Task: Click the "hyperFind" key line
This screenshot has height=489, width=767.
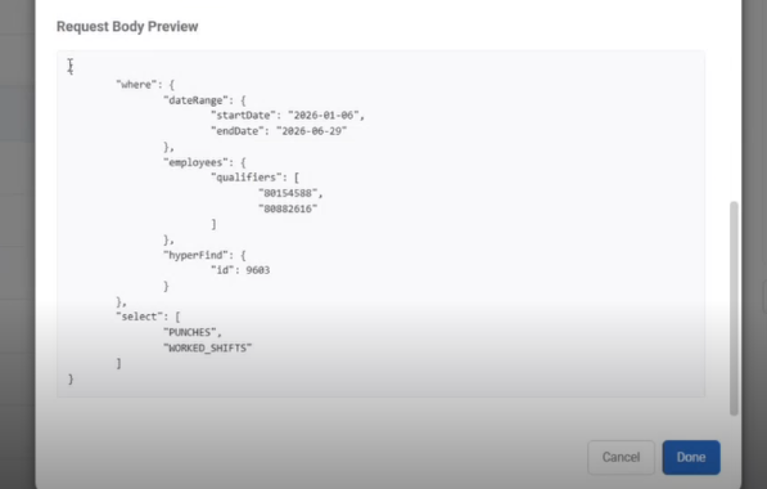Action: tap(205, 255)
